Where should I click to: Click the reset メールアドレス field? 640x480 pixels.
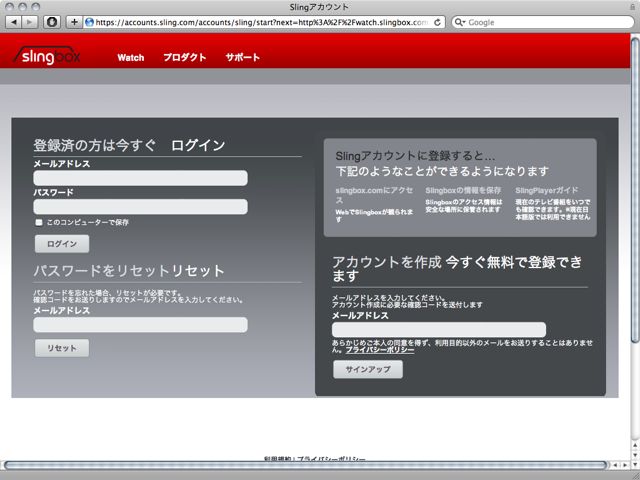coord(140,325)
